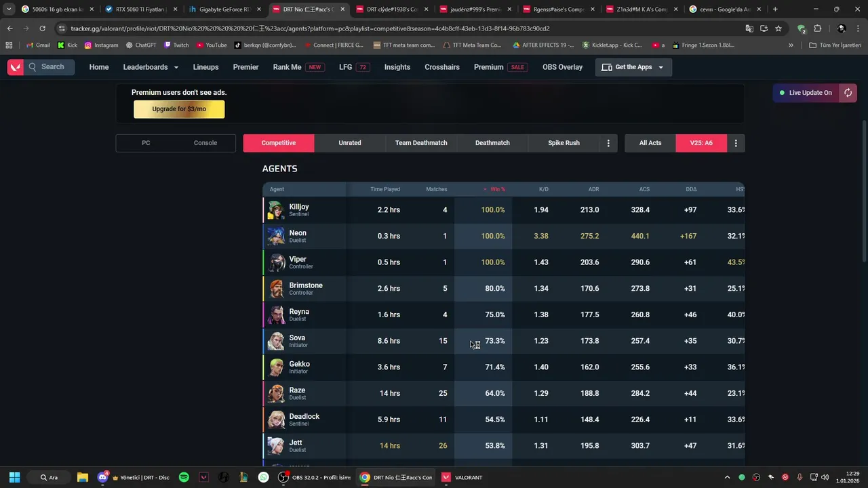Screen dimensions: 868x488
Task: Open the Premium SALE nav link
Action: pos(500,67)
